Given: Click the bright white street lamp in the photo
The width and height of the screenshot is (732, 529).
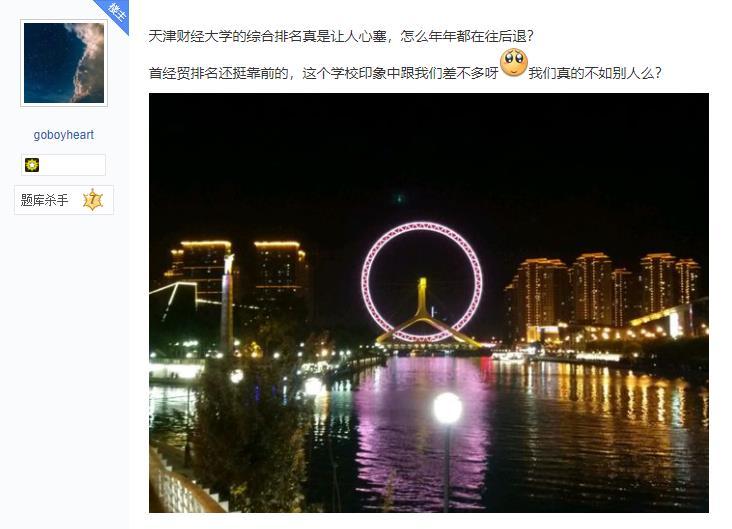Looking at the screenshot, I should 448,408.
